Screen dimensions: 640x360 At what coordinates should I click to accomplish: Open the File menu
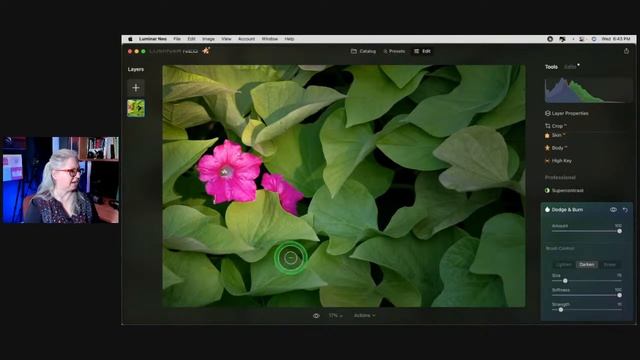point(177,39)
